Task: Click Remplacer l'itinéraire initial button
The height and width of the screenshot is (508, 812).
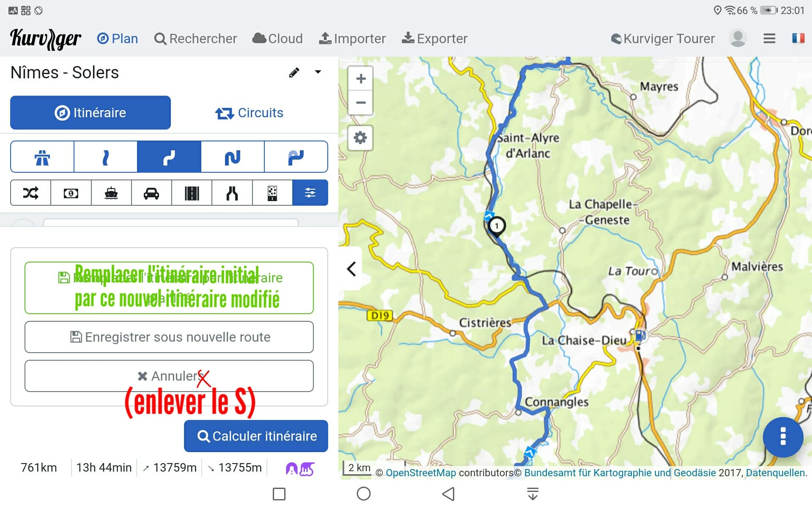Action: (169, 288)
